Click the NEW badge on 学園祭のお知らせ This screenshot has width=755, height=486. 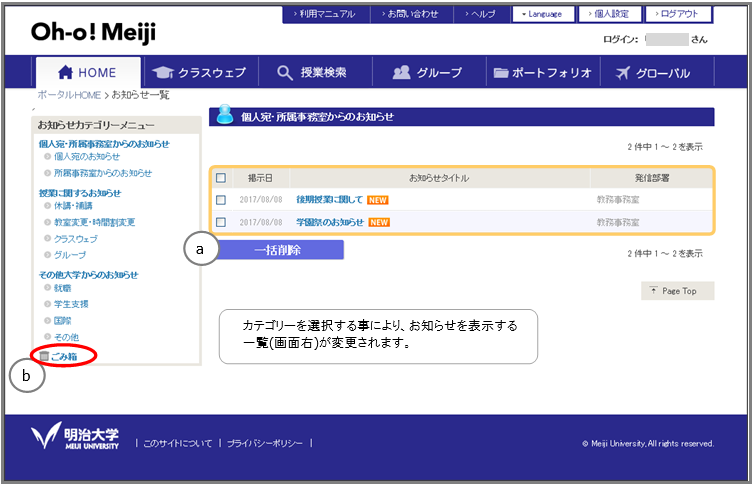coord(379,222)
